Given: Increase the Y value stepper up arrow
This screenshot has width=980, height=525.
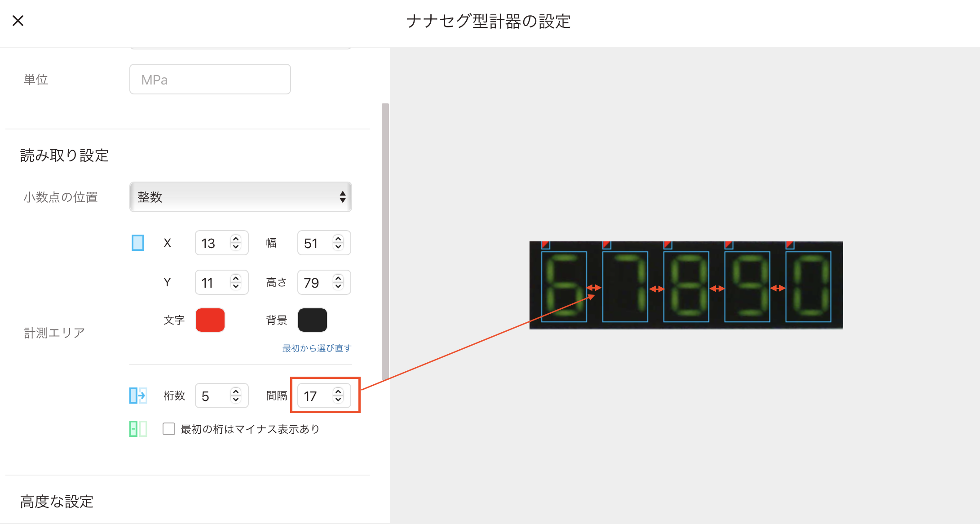Looking at the screenshot, I should 236,278.
